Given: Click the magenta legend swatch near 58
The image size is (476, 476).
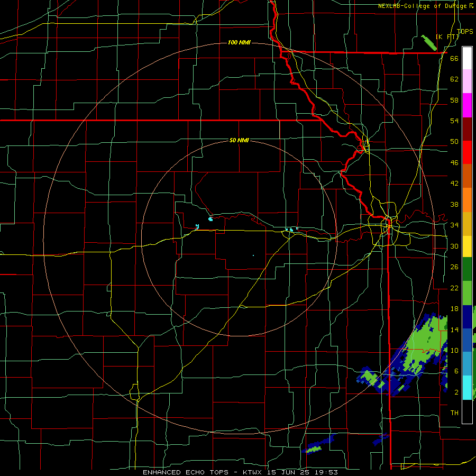Looking at the screenshot, I should pyautogui.click(x=467, y=105).
